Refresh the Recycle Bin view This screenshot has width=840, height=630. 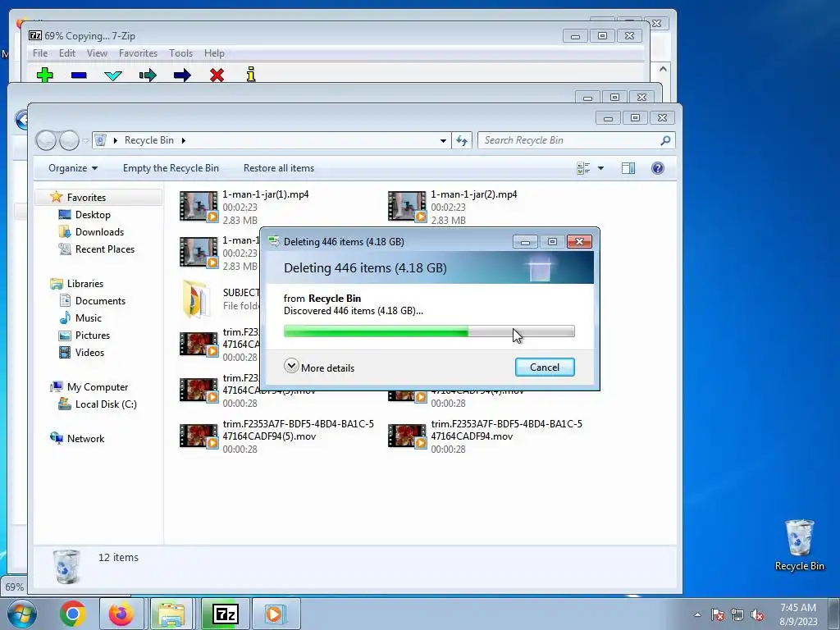(462, 140)
